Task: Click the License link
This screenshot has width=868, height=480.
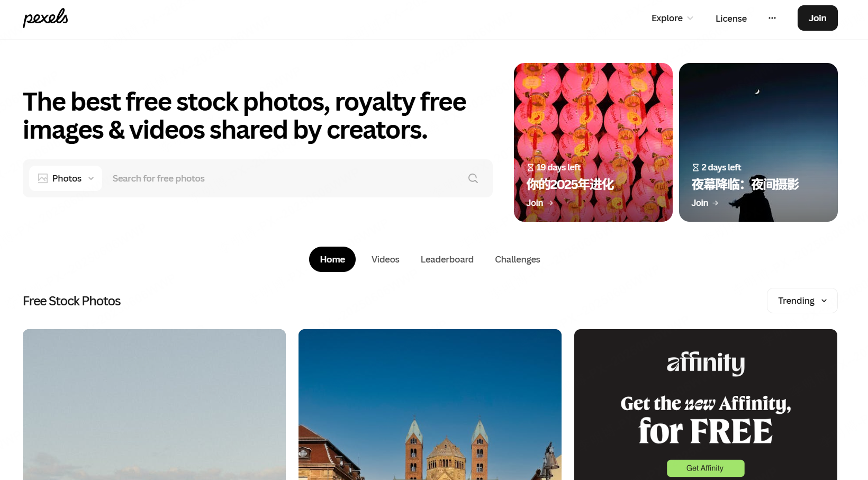Action: coord(731,19)
